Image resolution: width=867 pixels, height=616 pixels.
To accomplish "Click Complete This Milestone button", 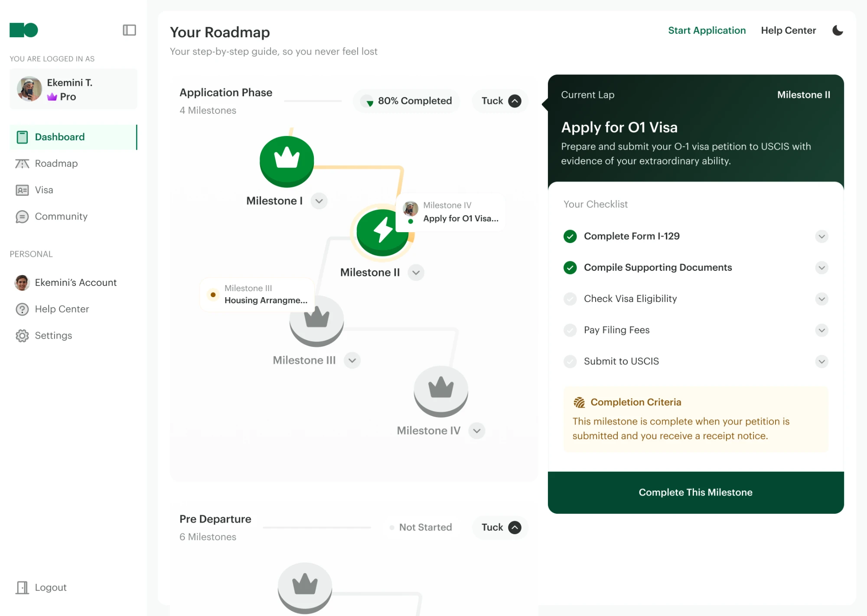I will 696,493.
